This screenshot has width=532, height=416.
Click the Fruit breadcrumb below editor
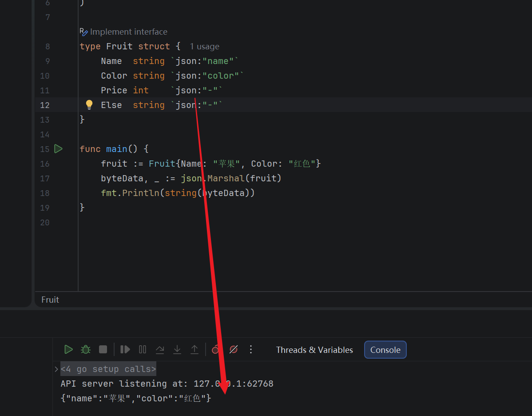point(50,300)
